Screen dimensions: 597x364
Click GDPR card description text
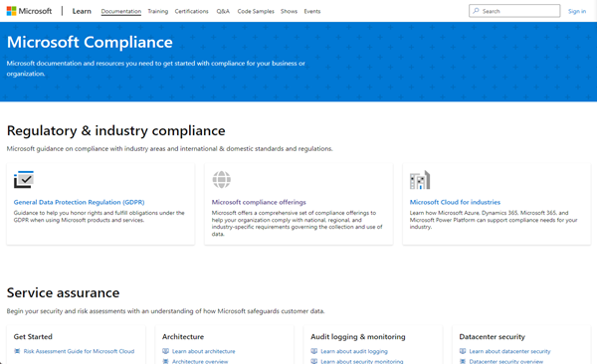tap(99, 216)
